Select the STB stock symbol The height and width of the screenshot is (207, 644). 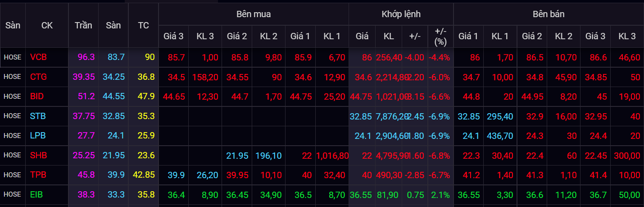pos(38,116)
